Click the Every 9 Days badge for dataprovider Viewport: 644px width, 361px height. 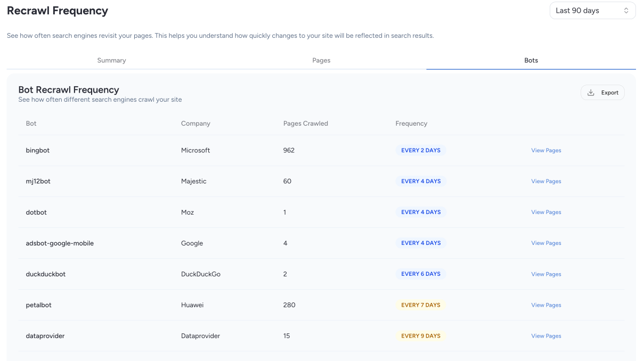point(420,336)
